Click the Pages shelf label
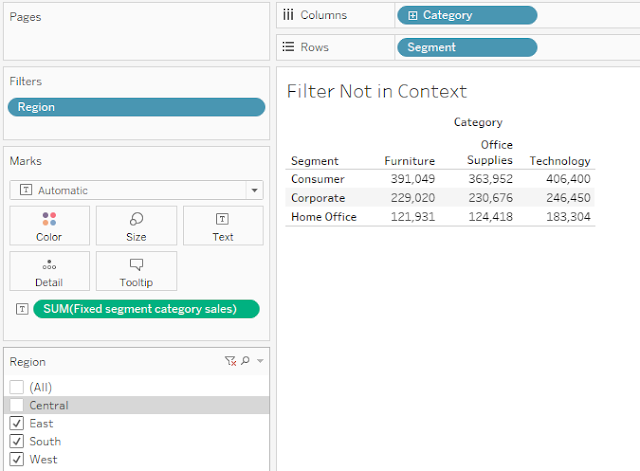Screen dimensions: 640x471 (x=25, y=17)
